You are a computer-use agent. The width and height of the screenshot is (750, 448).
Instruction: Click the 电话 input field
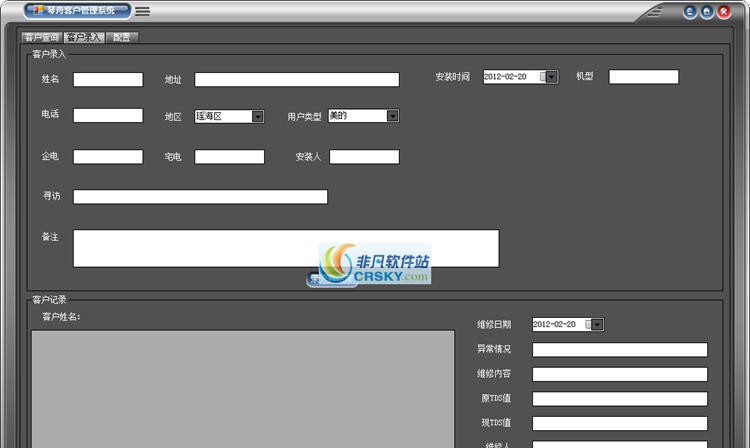(x=108, y=115)
